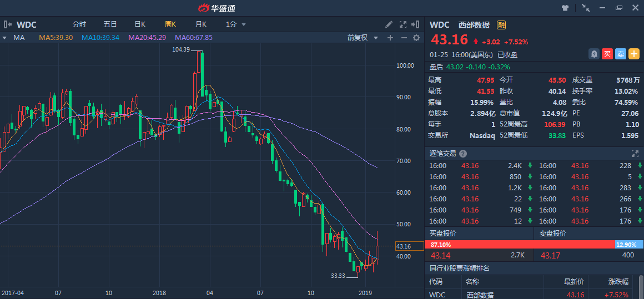Click the trade row with volume 850

(x=479, y=177)
